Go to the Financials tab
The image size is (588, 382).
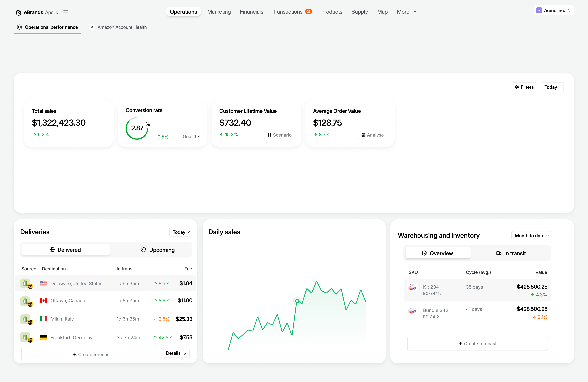251,12
